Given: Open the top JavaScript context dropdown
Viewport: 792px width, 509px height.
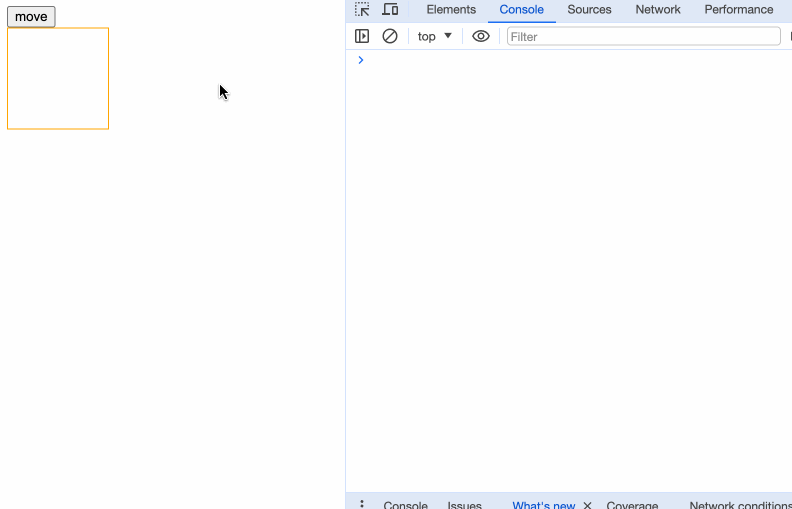Looking at the screenshot, I should coord(435,36).
